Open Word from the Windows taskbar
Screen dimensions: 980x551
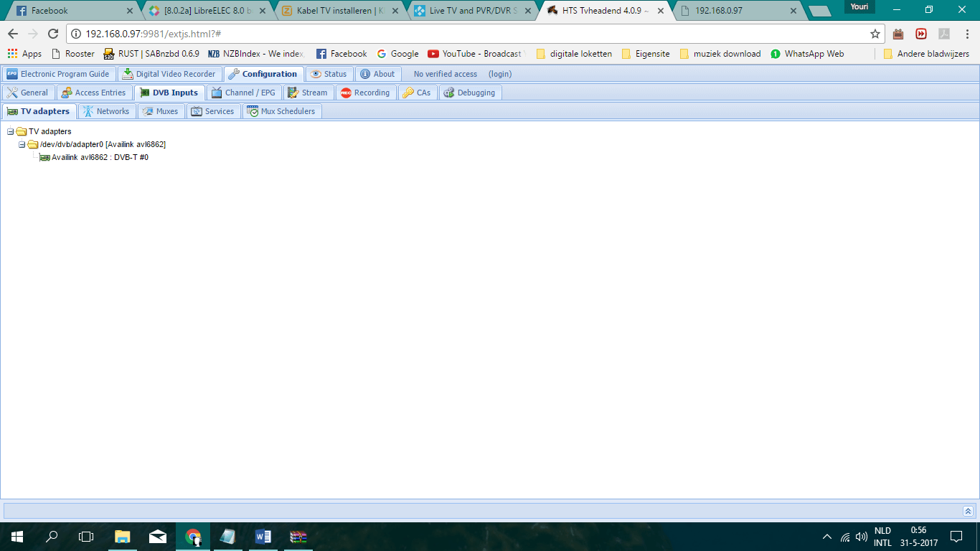click(263, 537)
